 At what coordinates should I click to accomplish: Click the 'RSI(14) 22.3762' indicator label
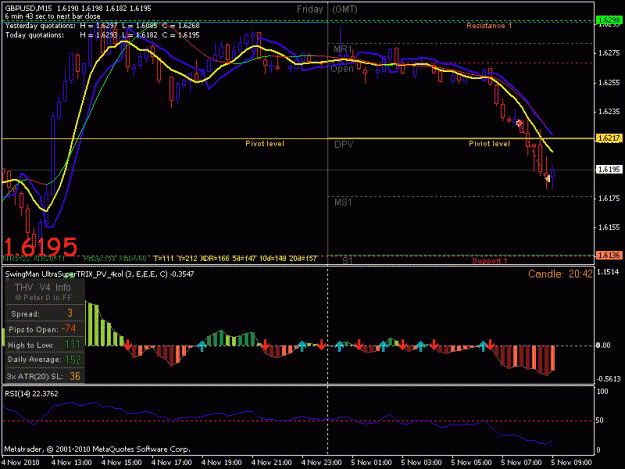(31, 394)
